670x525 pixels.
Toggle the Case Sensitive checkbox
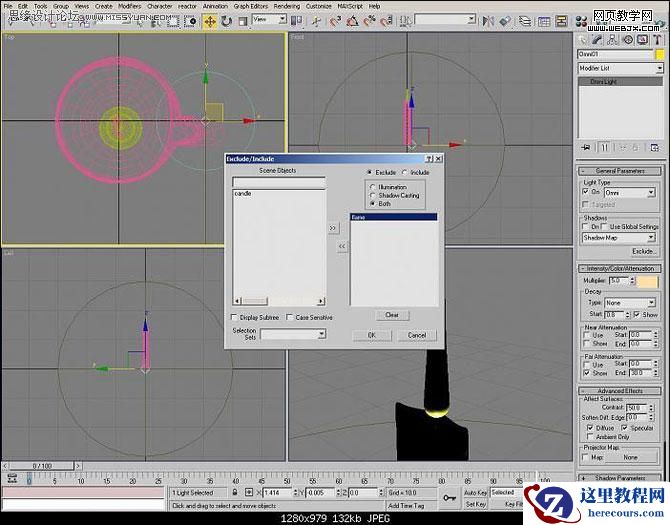(x=289, y=317)
